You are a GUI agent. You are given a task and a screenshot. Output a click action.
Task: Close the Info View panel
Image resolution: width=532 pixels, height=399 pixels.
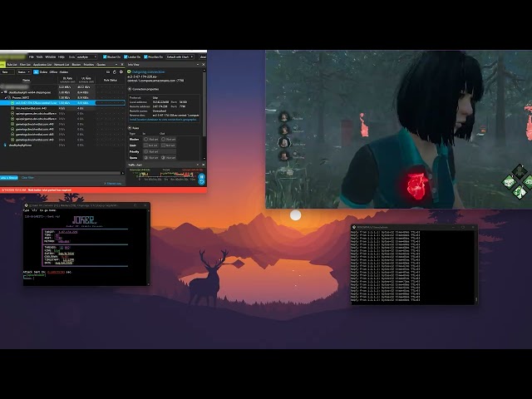pos(203,65)
